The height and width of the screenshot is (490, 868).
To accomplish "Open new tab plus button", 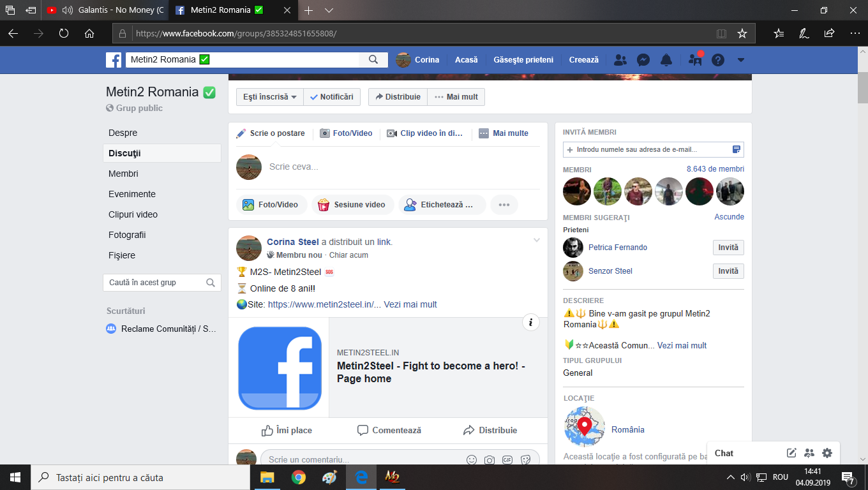I will coord(308,11).
